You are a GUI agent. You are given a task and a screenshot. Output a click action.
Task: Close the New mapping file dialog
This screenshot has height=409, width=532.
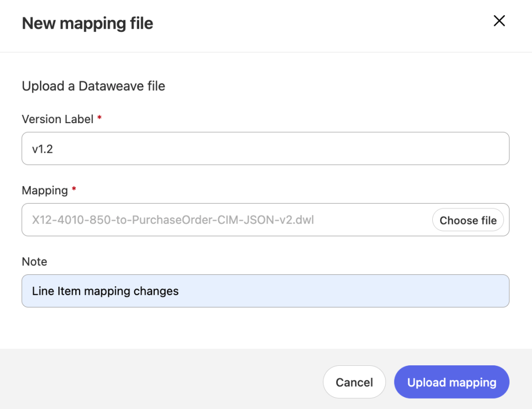tap(499, 21)
